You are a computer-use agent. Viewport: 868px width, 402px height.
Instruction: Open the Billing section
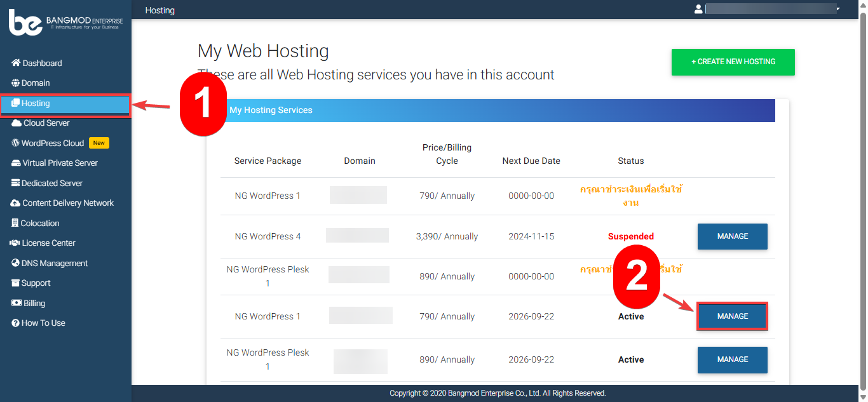pyautogui.click(x=34, y=303)
